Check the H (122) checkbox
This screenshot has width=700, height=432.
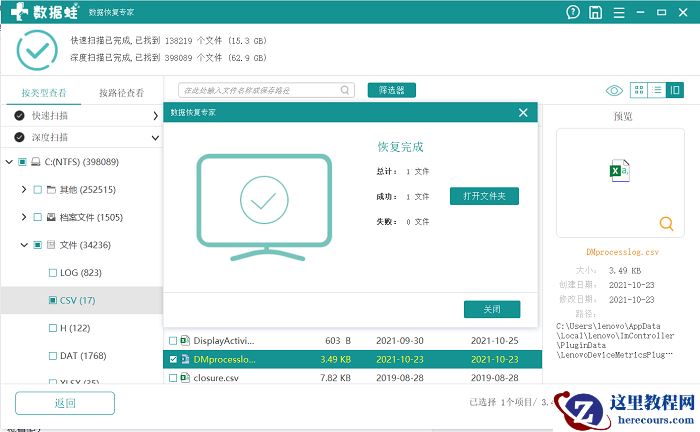(53, 328)
